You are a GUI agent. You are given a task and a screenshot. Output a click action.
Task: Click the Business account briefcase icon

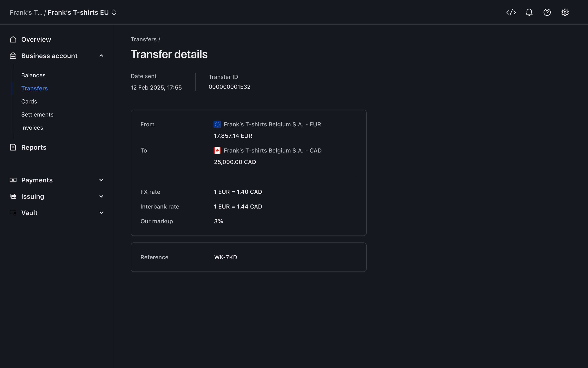point(13,56)
